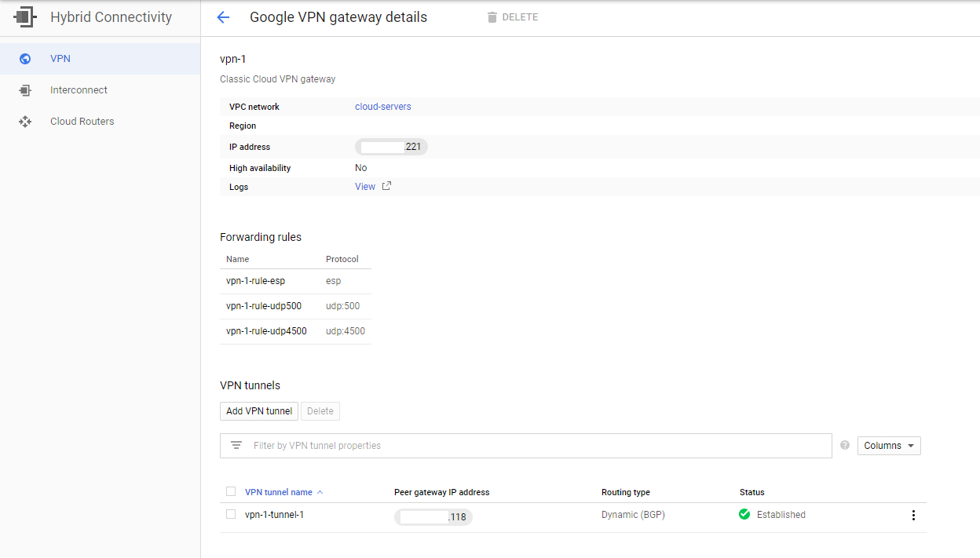Check the select-all tunnels checkbox
The height and width of the screenshot is (558, 980).
click(x=231, y=491)
